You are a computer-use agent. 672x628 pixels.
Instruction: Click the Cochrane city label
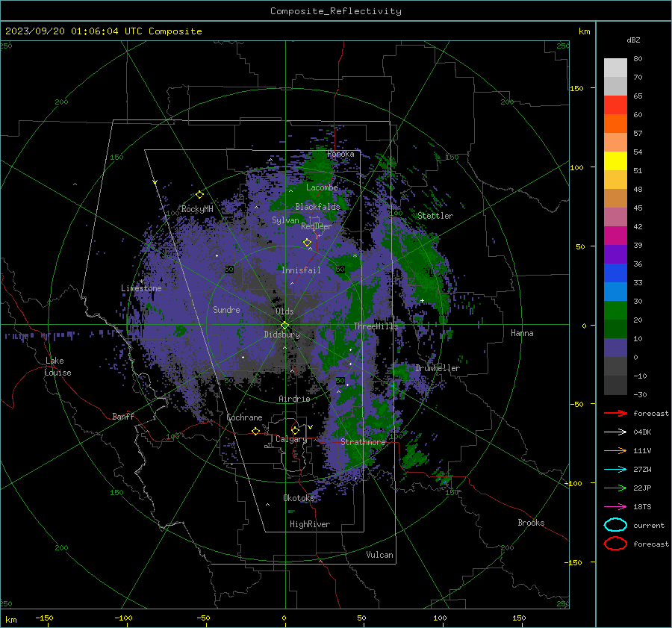coord(244,417)
